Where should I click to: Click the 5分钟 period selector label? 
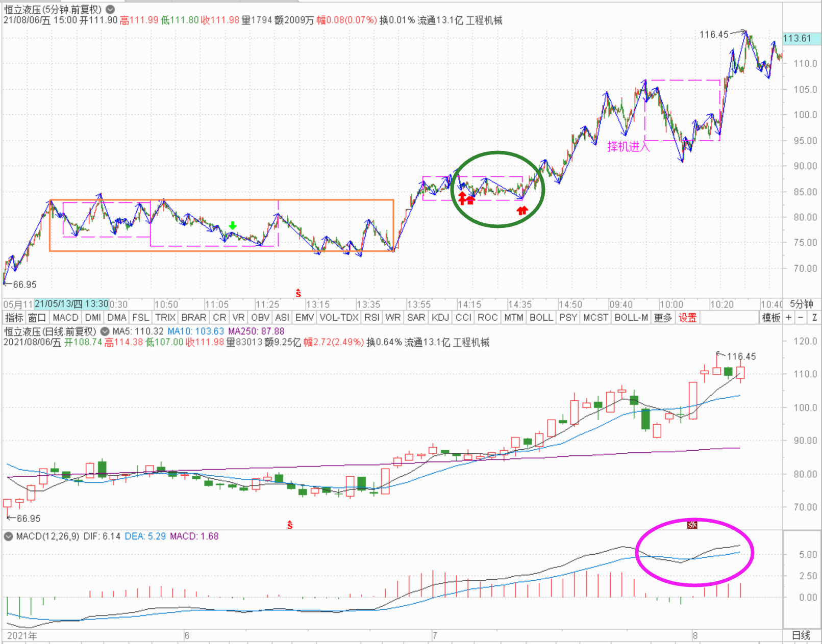pyautogui.click(x=801, y=304)
